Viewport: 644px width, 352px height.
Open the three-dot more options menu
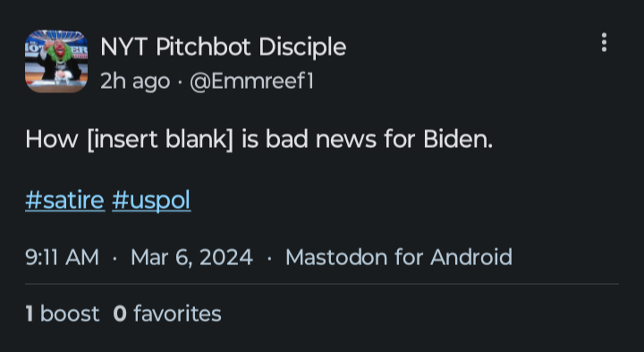point(604,43)
